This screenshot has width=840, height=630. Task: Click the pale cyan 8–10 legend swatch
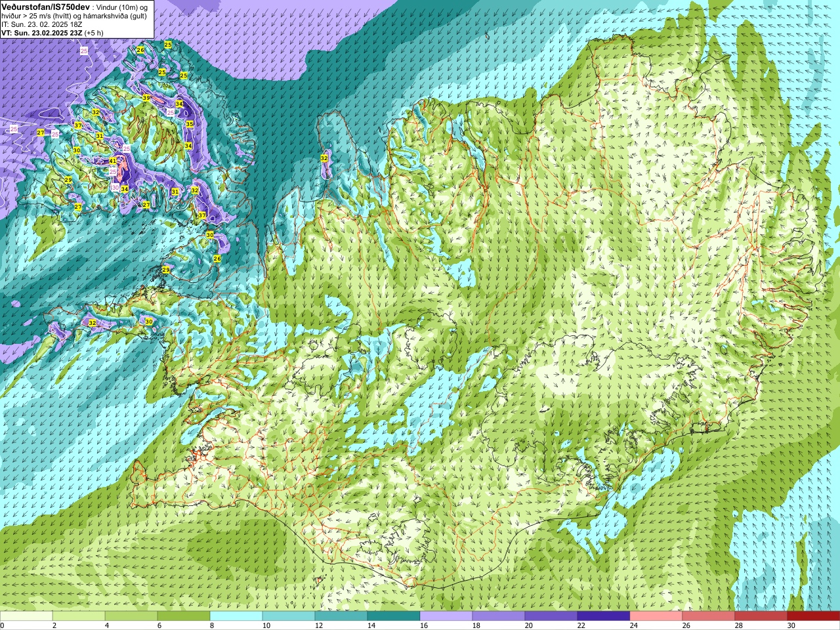[x=236, y=616]
